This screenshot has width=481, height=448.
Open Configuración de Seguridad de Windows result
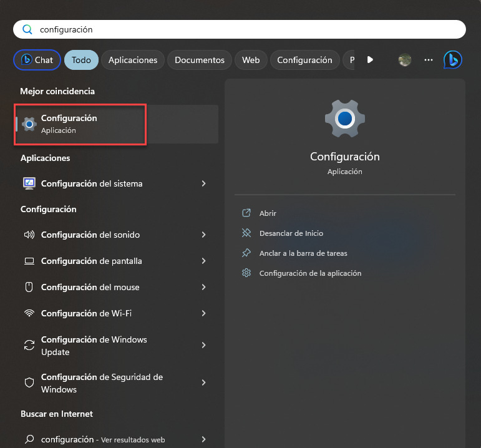coord(116,382)
